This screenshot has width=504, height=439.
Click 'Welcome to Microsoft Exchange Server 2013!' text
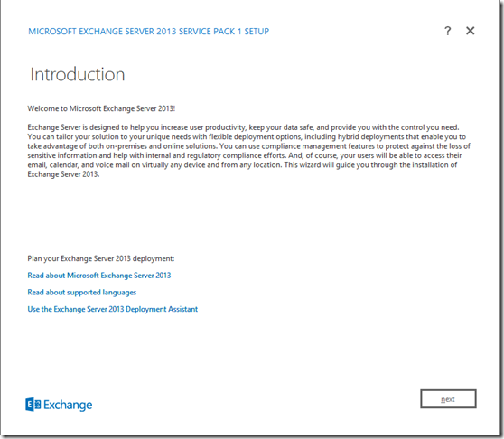pyautogui.click(x=101, y=108)
